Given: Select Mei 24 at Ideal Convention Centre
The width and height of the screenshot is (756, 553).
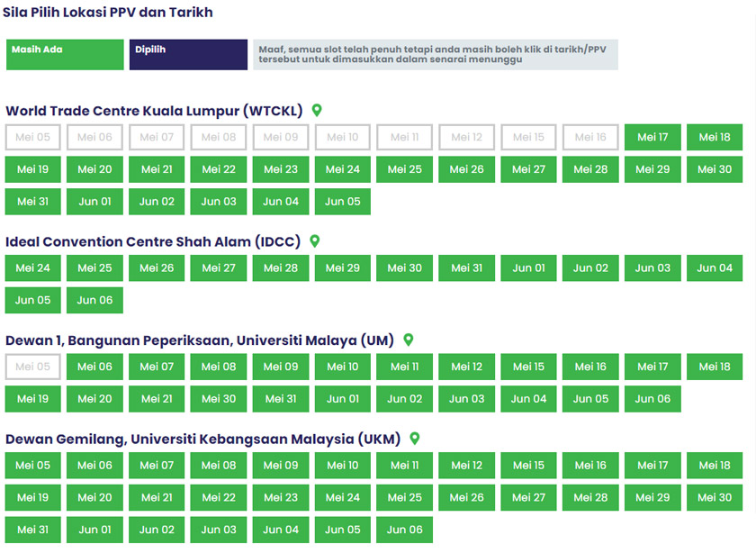Looking at the screenshot, I should 32,268.
